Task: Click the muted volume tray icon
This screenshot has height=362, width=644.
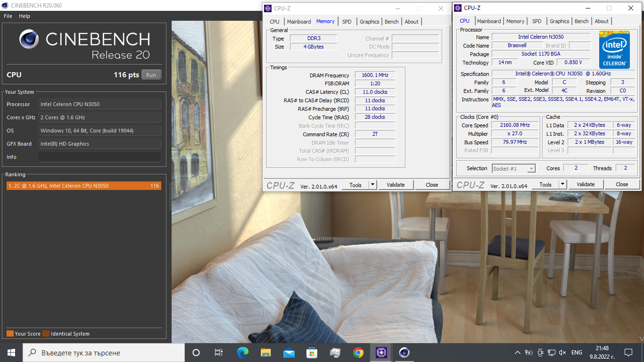Action: pos(562,353)
